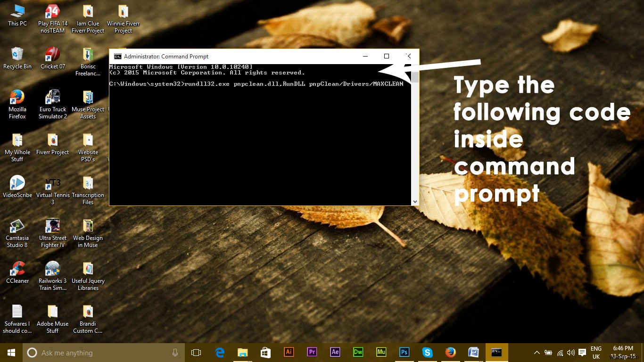
Task: Expand the hidden system tray icons chevron
Action: pyautogui.click(x=537, y=353)
